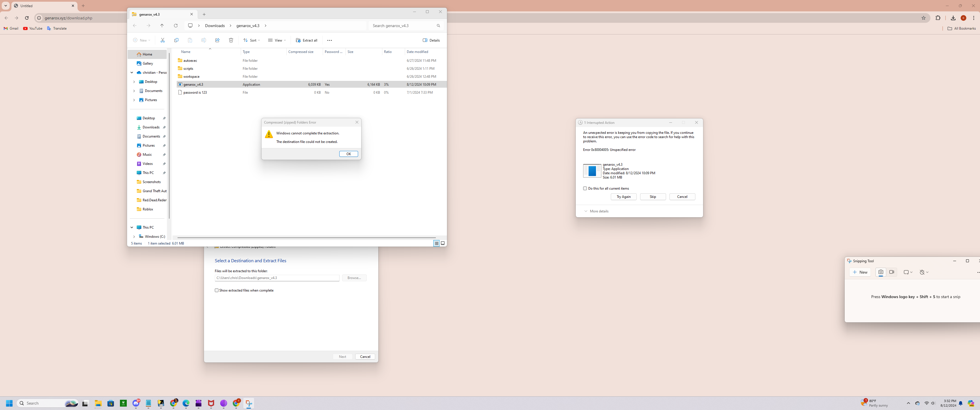Select the Snipping Tool video record mode icon
980x410 pixels.
(892, 272)
